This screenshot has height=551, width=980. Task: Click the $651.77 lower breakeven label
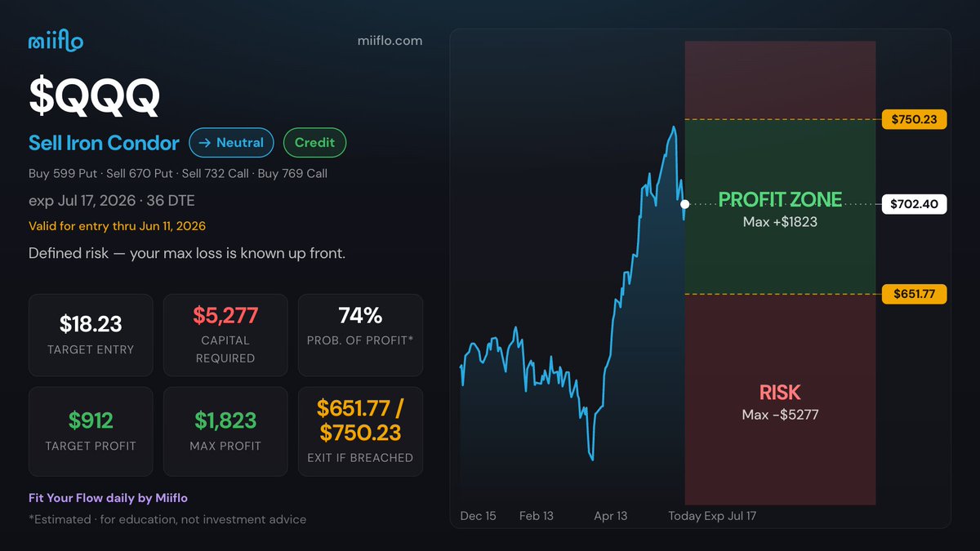(914, 294)
